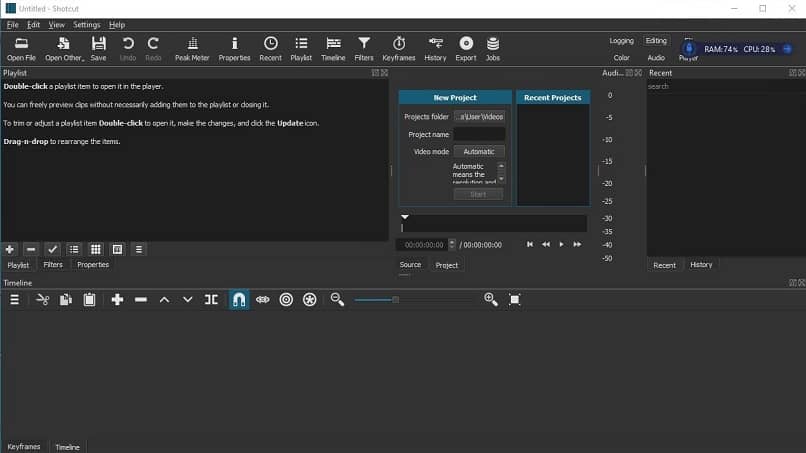
Task: Open the Video mode Automatic dropdown
Action: pyautogui.click(x=478, y=152)
